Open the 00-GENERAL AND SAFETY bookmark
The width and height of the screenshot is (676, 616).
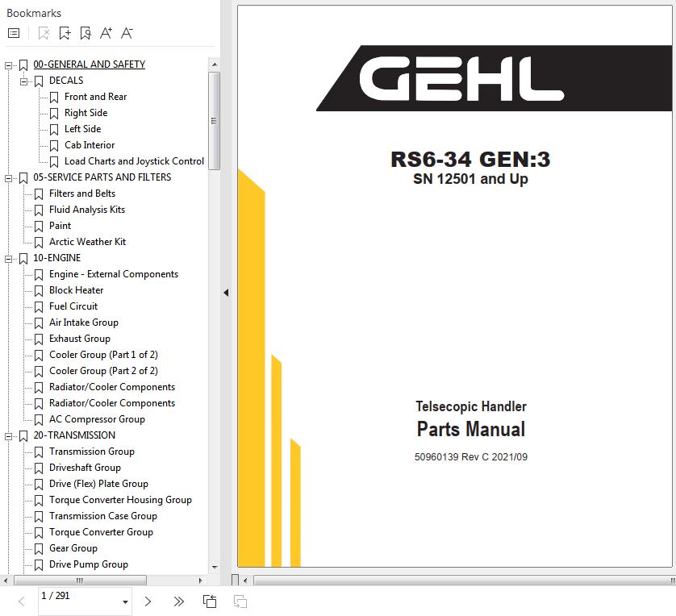click(90, 65)
